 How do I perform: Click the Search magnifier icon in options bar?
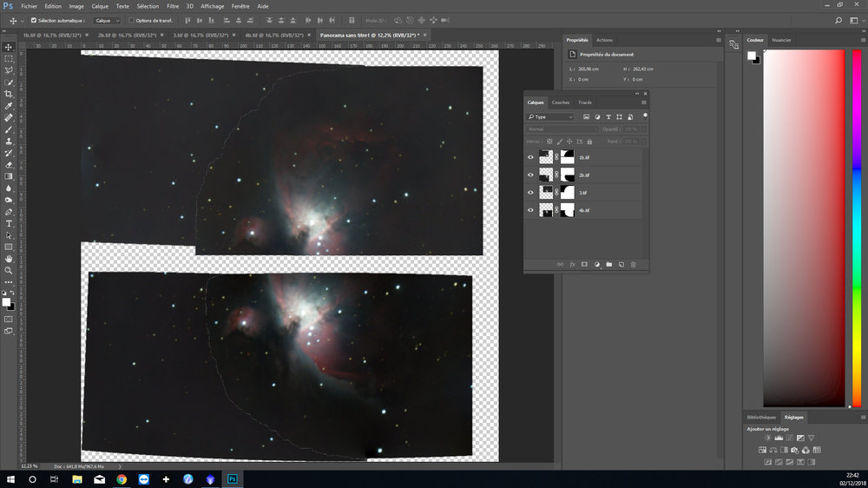[838, 21]
